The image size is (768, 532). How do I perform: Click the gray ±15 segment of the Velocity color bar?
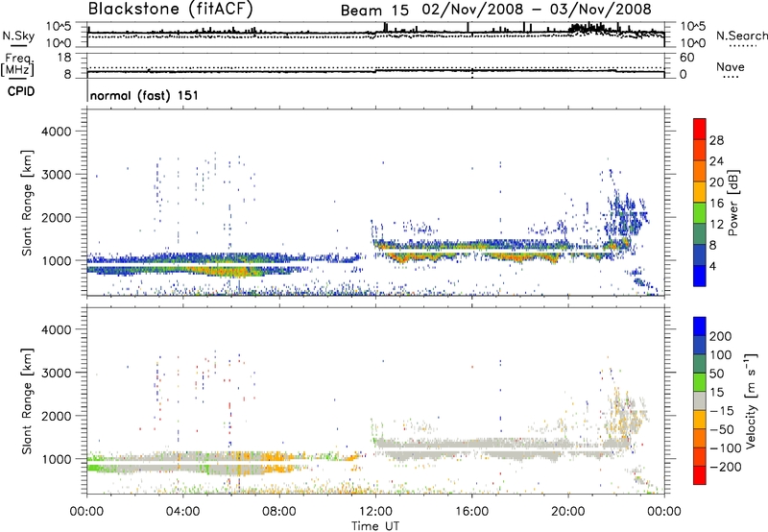point(700,401)
